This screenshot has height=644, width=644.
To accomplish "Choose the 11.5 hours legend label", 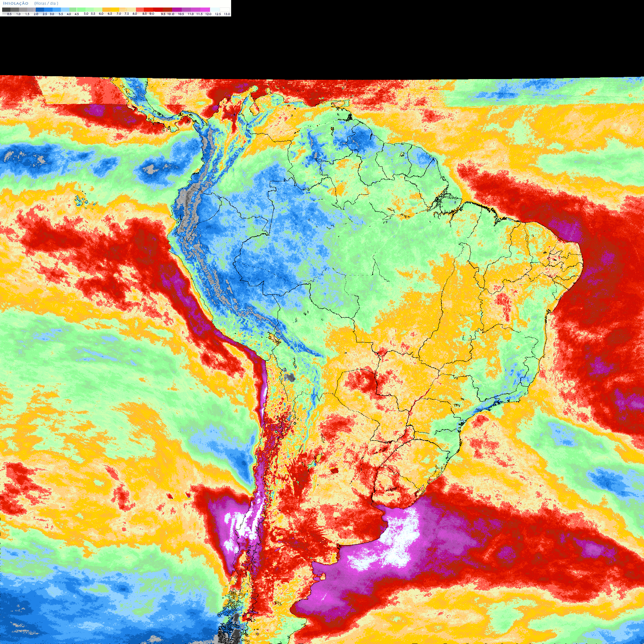I will coord(199,14).
